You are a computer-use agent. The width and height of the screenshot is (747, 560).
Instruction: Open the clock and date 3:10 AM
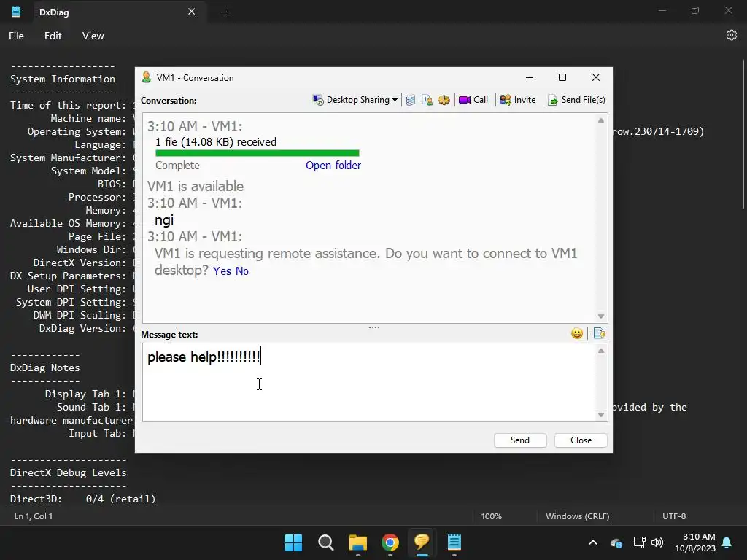695,542
